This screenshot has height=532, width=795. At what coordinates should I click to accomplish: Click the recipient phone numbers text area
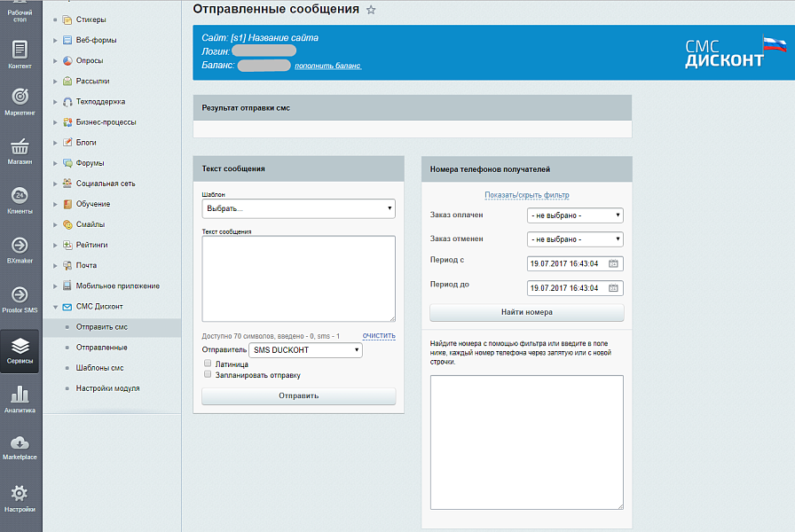coord(526,442)
